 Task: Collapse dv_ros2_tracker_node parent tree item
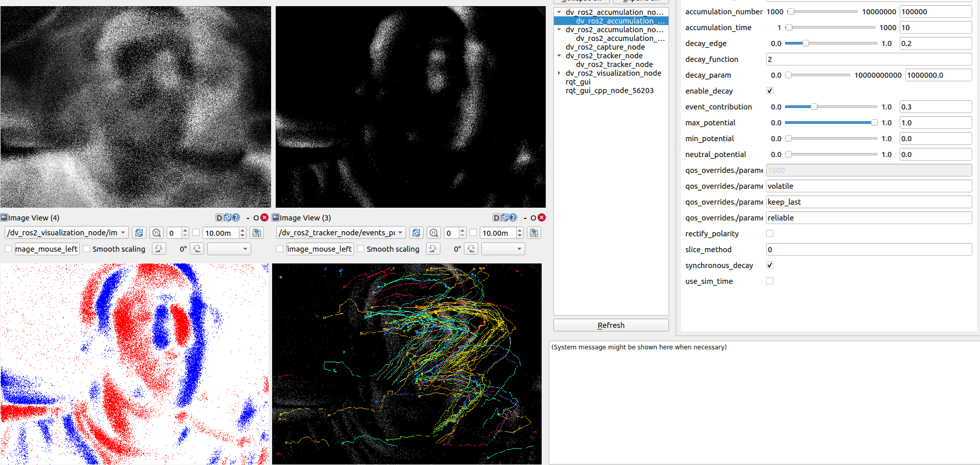click(559, 56)
